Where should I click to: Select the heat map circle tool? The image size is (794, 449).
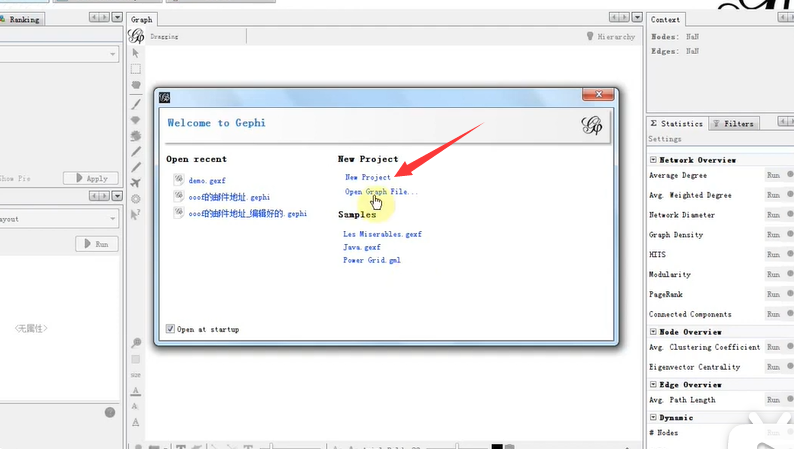click(x=136, y=199)
